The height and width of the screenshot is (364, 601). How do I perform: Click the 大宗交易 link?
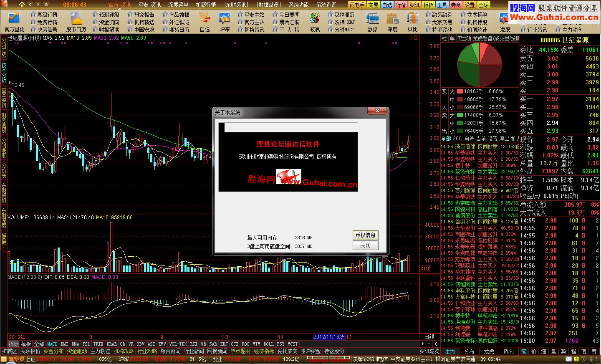coord(442,22)
